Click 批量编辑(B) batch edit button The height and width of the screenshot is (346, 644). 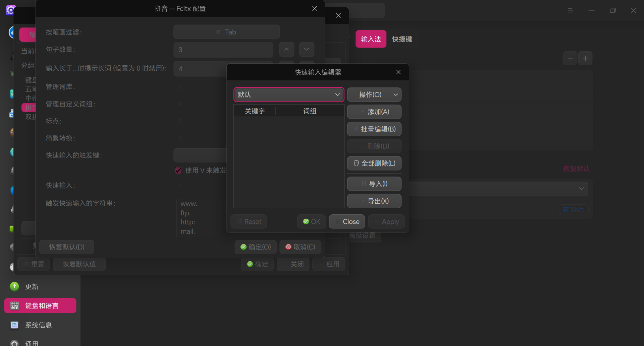click(x=374, y=129)
